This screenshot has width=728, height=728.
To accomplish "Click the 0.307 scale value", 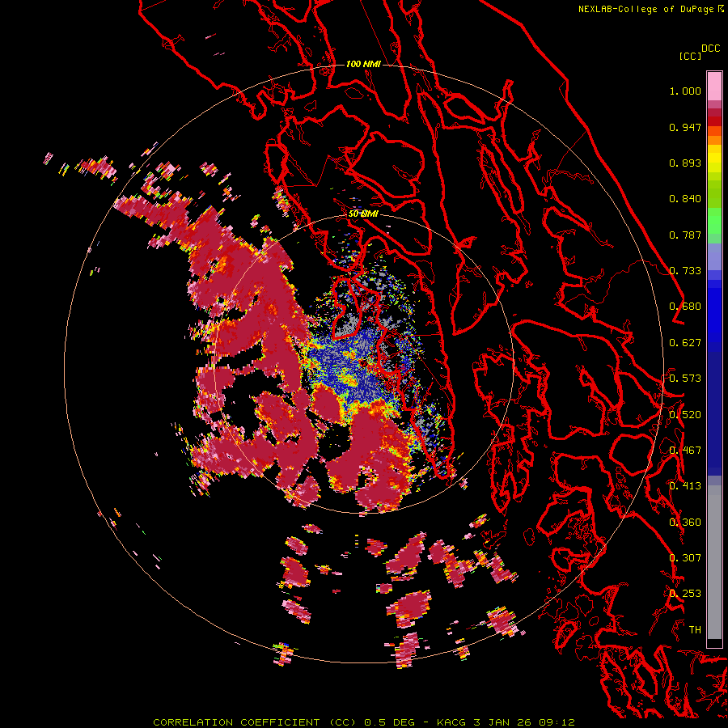I will point(685,558).
